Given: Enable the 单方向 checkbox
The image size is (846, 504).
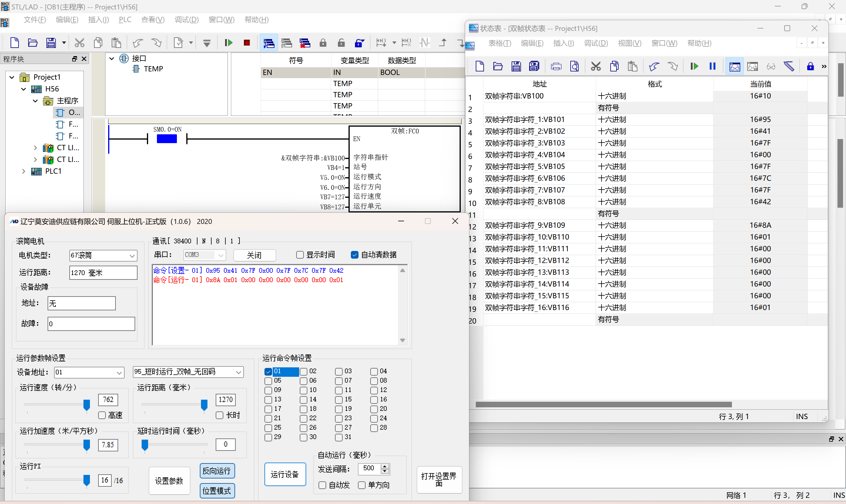Looking at the screenshot, I should point(361,485).
